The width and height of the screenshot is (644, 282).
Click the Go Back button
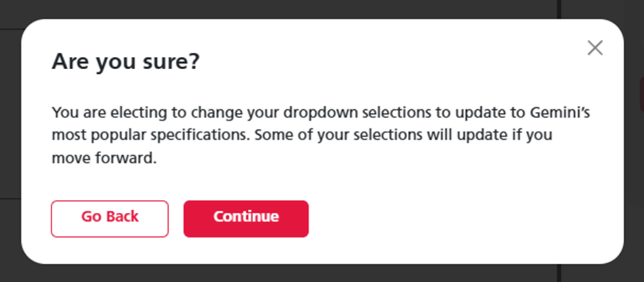(x=110, y=219)
